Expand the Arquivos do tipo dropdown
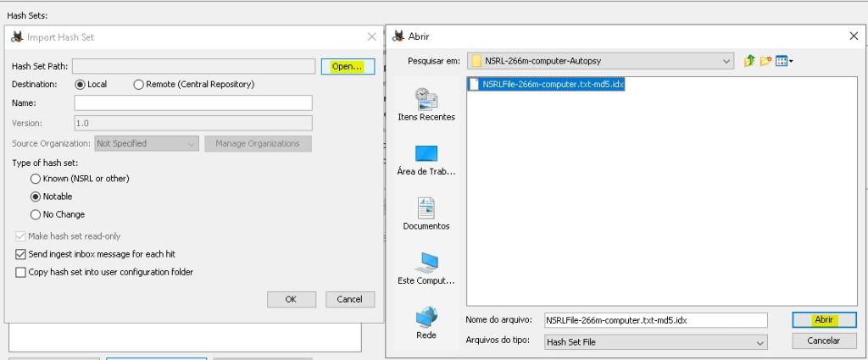 [x=760, y=342]
